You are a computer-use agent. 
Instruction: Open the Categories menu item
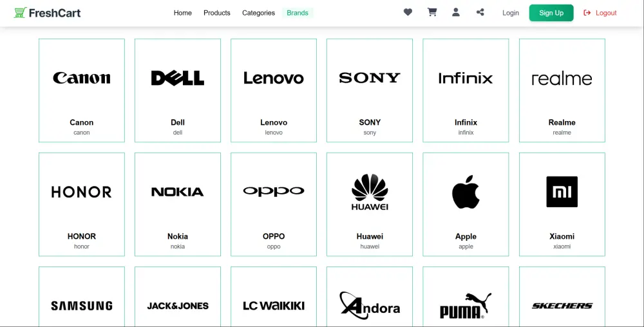(258, 13)
